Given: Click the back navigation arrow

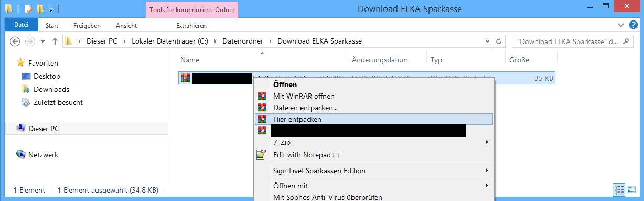Looking at the screenshot, I should pyautogui.click(x=15, y=41).
